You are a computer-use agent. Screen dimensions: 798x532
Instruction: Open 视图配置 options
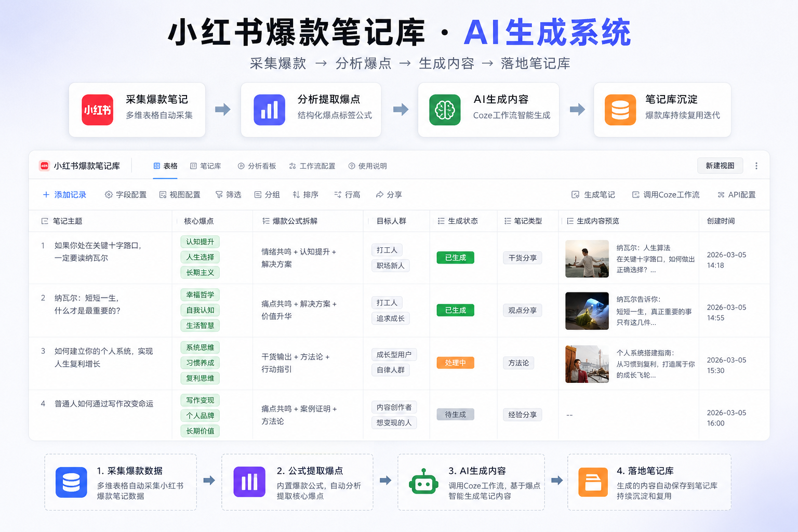180,195
